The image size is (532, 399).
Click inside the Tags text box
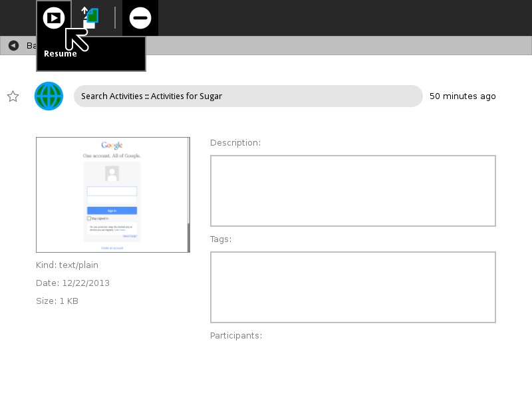pyautogui.click(x=352, y=287)
